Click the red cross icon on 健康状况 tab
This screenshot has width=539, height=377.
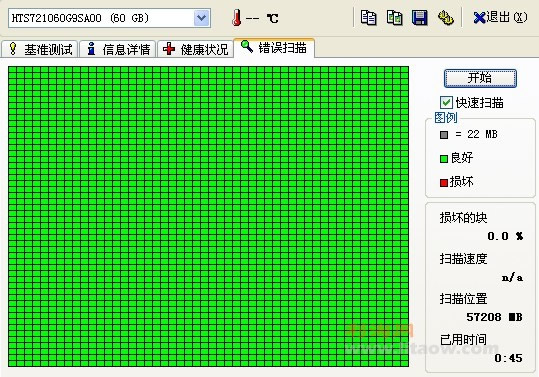(x=169, y=49)
